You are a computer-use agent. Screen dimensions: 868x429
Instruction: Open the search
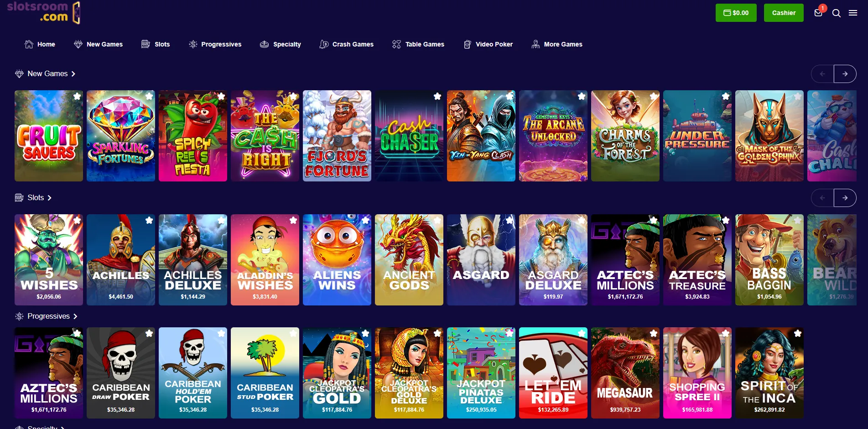click(836, 13)
